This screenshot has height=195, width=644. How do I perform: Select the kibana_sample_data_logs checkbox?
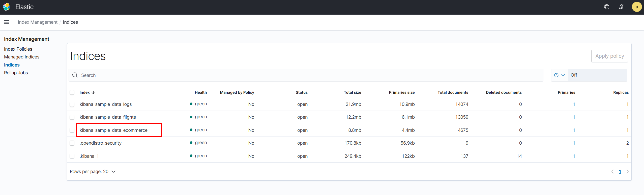pyautogui.click(x=72, y=104)
